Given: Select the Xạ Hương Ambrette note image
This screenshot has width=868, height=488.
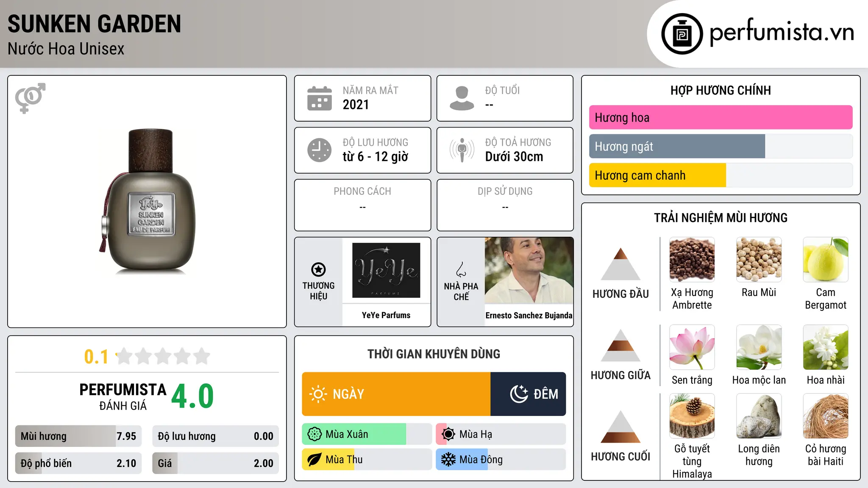Looking at the screenshot, I should click(x=692, y=260).
